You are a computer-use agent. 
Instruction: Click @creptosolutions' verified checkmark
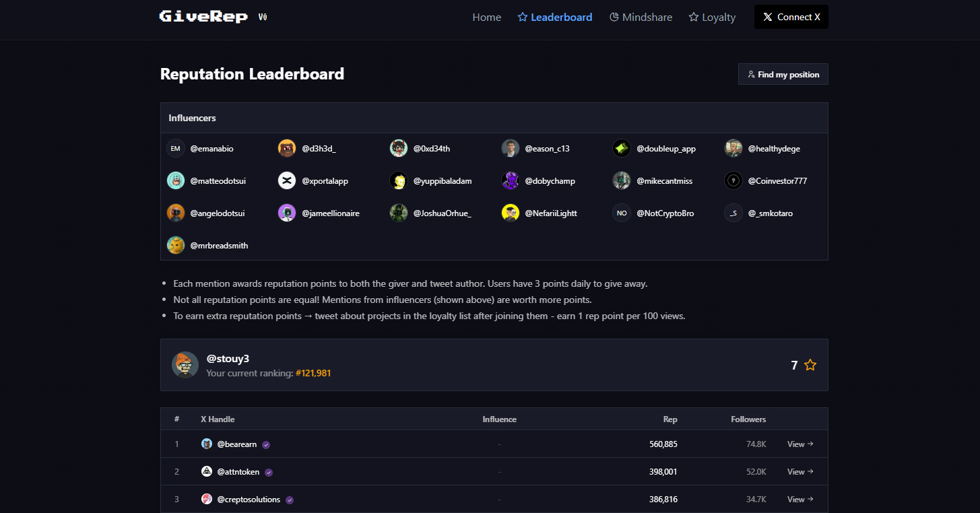tap(290, 499)
